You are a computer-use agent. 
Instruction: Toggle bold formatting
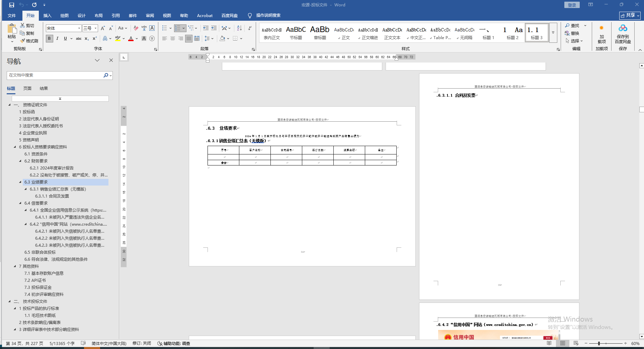point(50,38)
